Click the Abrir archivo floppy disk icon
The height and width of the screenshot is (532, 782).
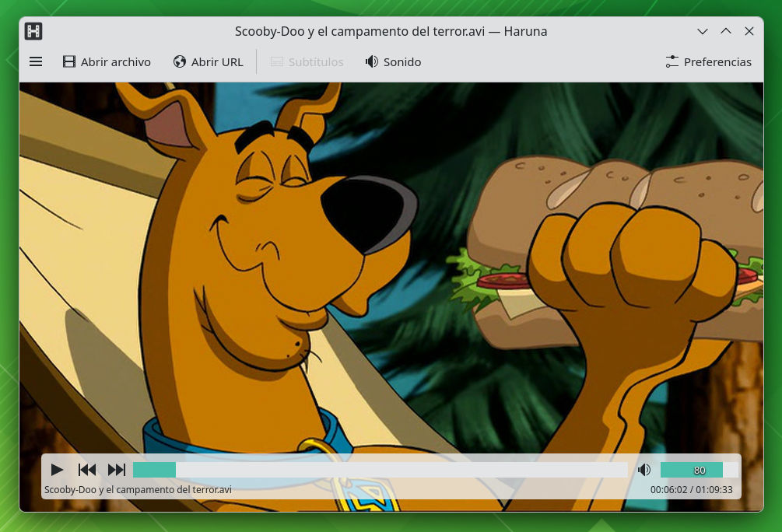pos(69,61)
